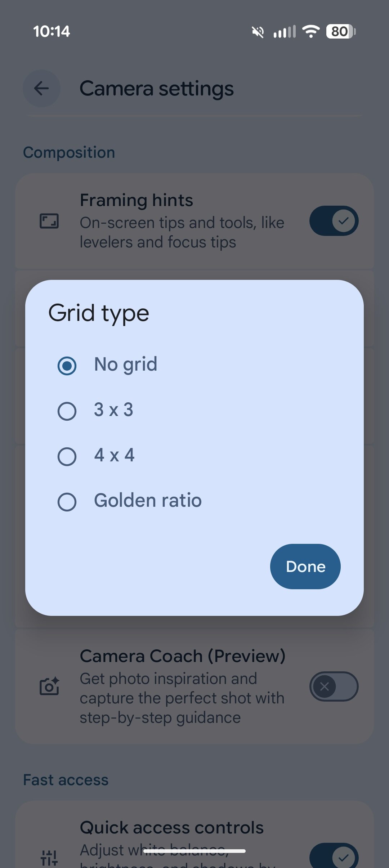Tap the cellular signal bars icon
The width and height of the screenshot is (389, 868).
[x=285, y=32]
